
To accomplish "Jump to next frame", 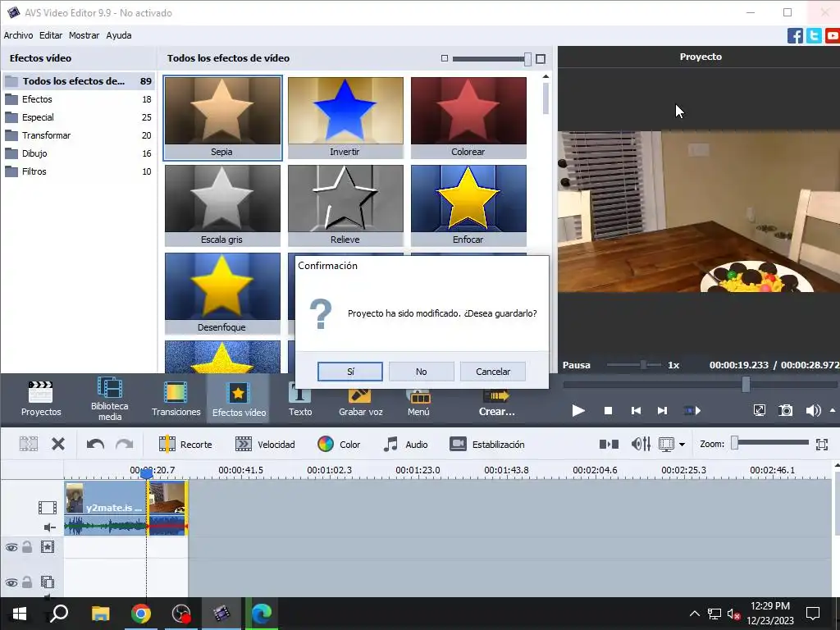I will [663, 410].
